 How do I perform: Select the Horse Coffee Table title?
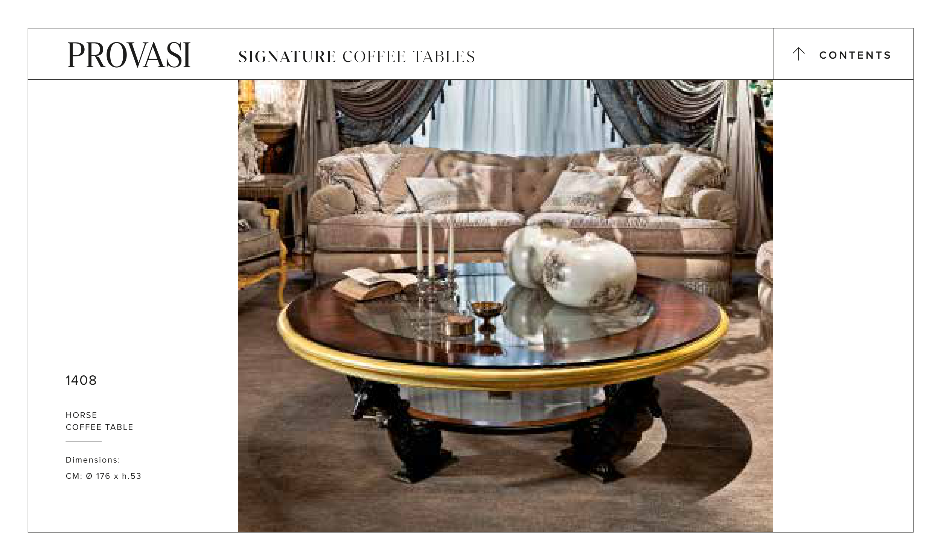pos(99,421)
